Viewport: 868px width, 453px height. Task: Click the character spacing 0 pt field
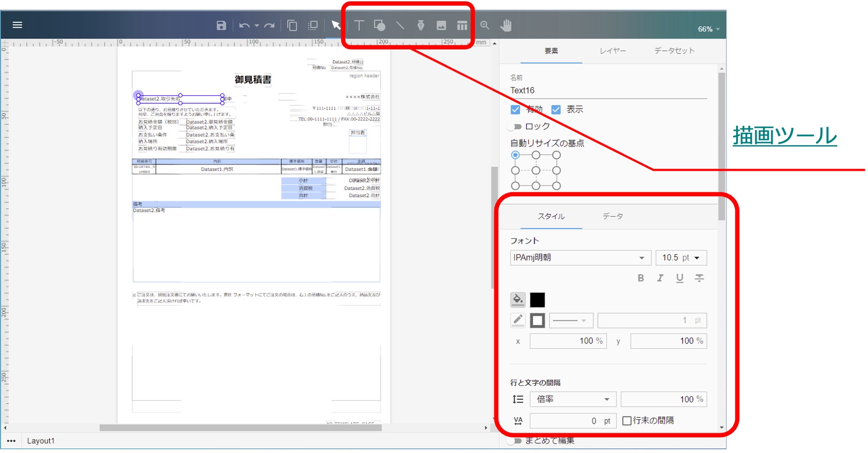tap(573, 421)
